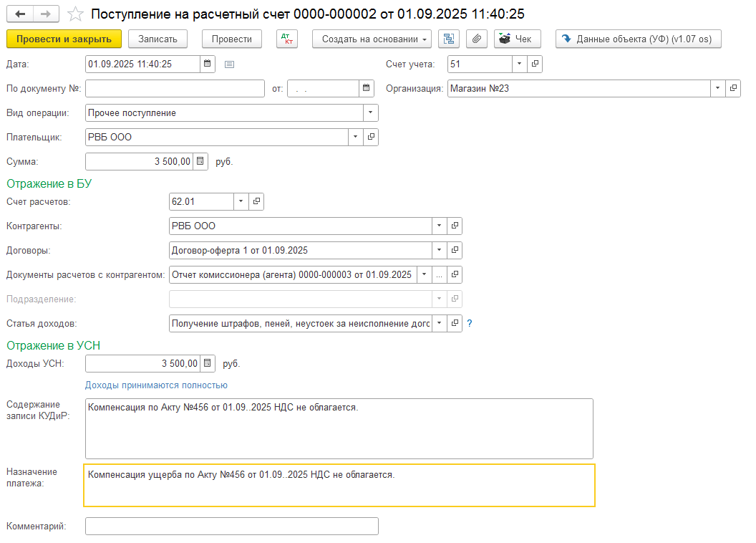Click open icon next to Организация field

tap(733, 89)
